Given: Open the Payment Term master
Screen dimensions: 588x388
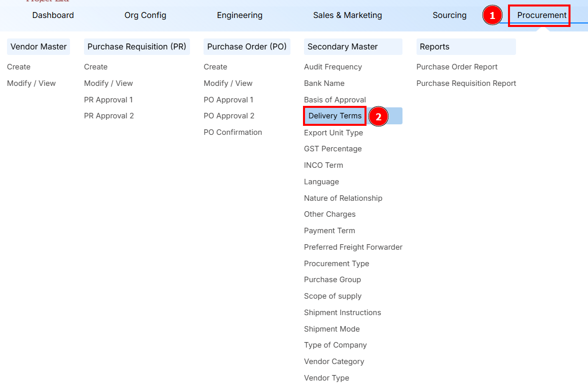Looking at the screenshot, I should [x=329, y=230].
